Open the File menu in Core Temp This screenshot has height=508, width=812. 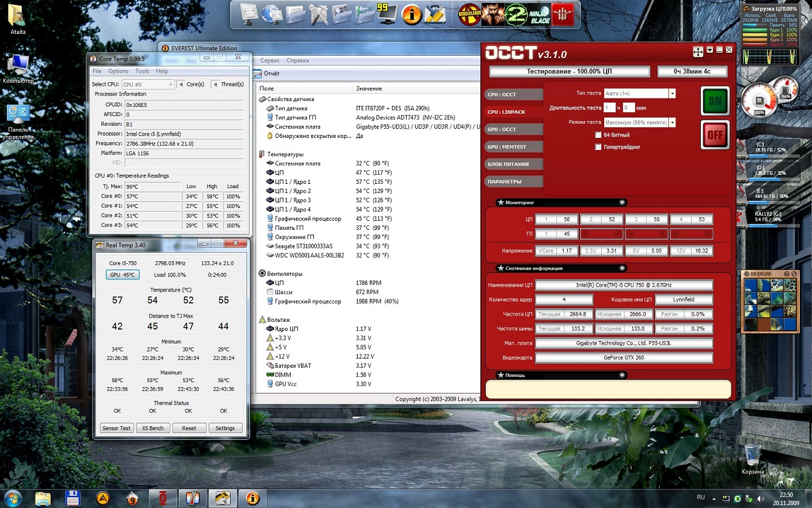coord(97,71)
